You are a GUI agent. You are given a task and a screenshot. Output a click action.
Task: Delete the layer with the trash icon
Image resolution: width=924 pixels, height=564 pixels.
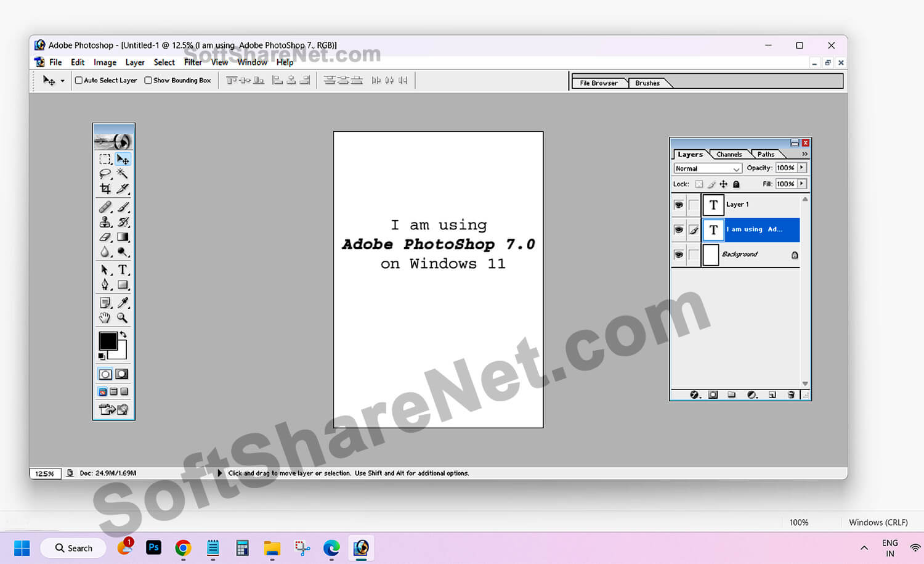coord(791,394)
